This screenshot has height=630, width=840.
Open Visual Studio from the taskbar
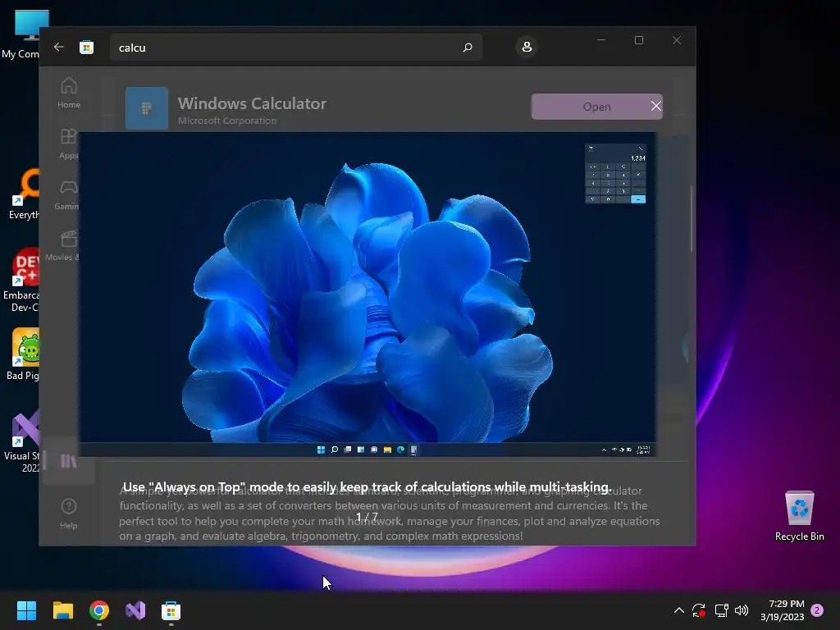[x=135, y=610]
